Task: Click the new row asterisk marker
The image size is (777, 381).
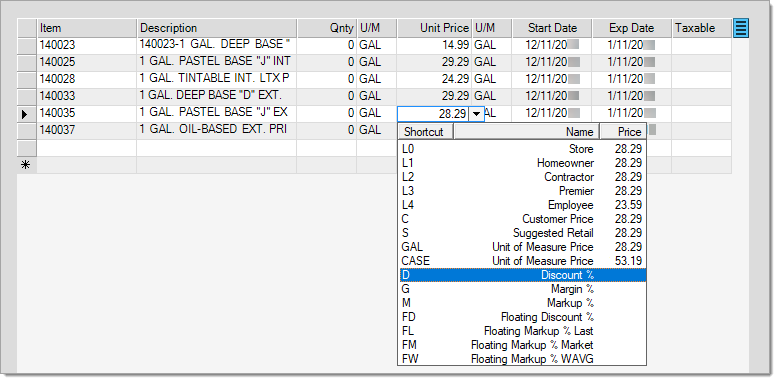Action: (27, 165)
